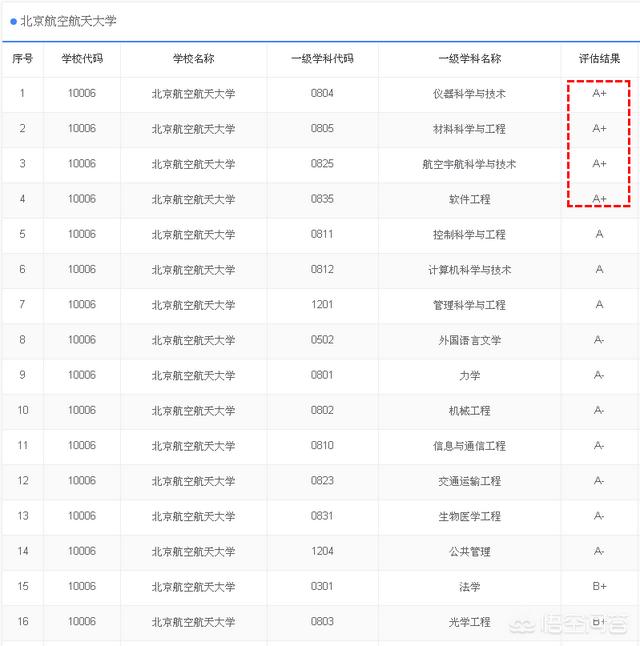Screen dimensions: 640x646
Task: Select the 管理科学与工程 cell
Action: pos(469,305)
